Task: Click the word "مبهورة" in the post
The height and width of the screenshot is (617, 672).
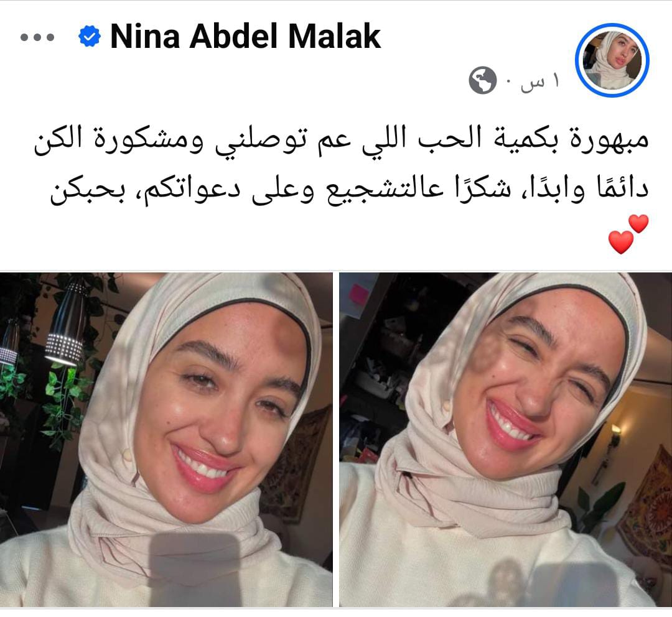Action: [609, 141]
